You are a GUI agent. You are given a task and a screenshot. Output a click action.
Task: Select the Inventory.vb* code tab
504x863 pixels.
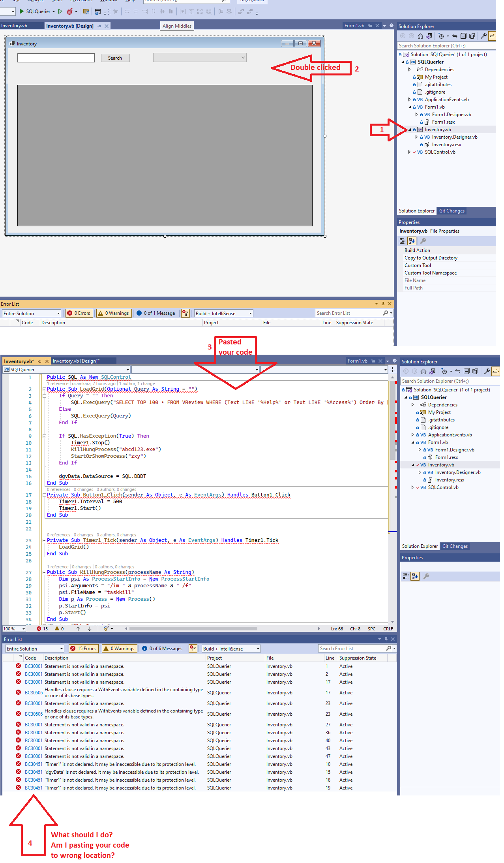click(x=19, y=361)
